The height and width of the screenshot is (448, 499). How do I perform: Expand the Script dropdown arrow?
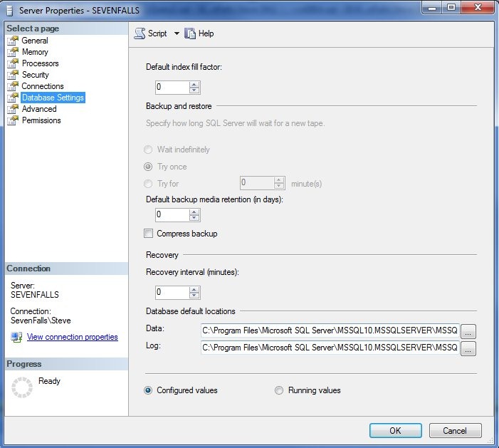click(x=177, y=33)
